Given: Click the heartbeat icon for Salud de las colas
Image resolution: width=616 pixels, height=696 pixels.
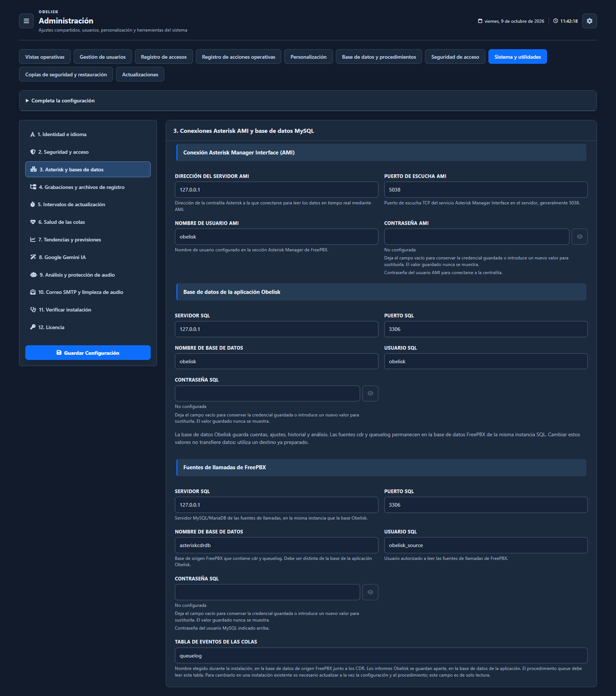Looking at the screenshot, I should [33, 222].
